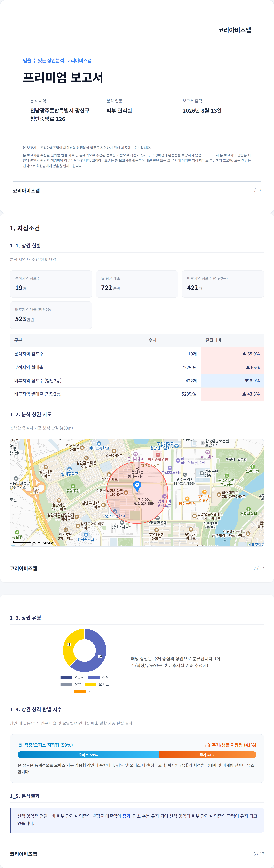Click the page number 1 / 17

256,190
